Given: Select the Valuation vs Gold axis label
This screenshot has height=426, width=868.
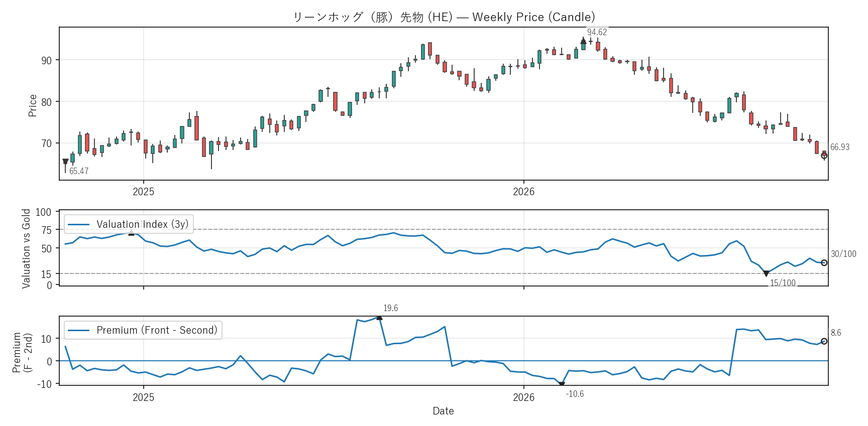Looking at the screenshot, I should [x=26, y=248].
